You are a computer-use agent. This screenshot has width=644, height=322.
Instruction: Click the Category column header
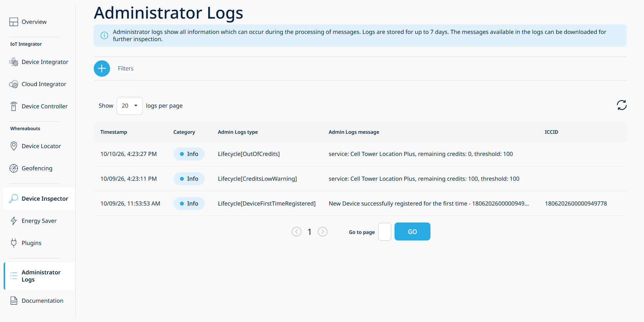184,132
